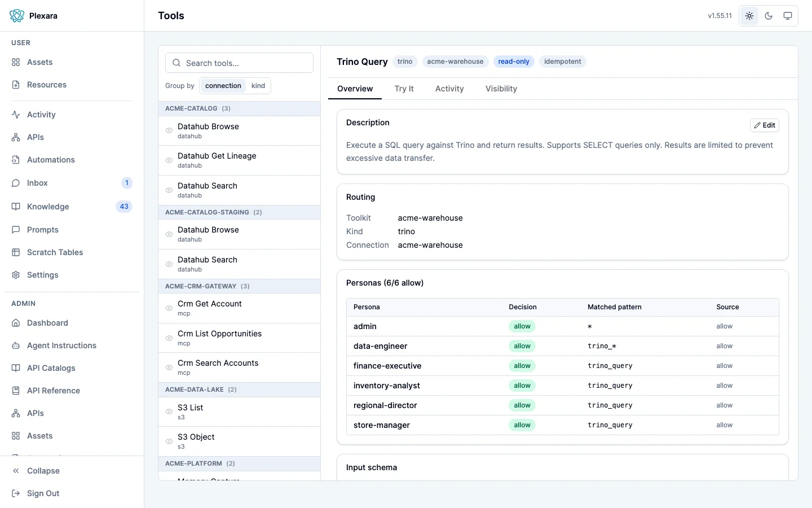Edit the tool description
This screenshot has height=508, width=812.
(x=765, y=125)
